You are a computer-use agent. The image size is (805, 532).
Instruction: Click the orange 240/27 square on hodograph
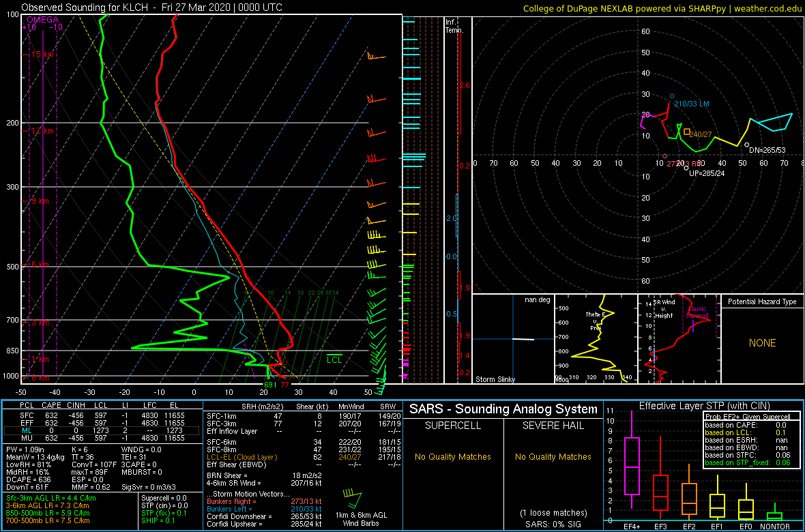[x=686, y=132]
